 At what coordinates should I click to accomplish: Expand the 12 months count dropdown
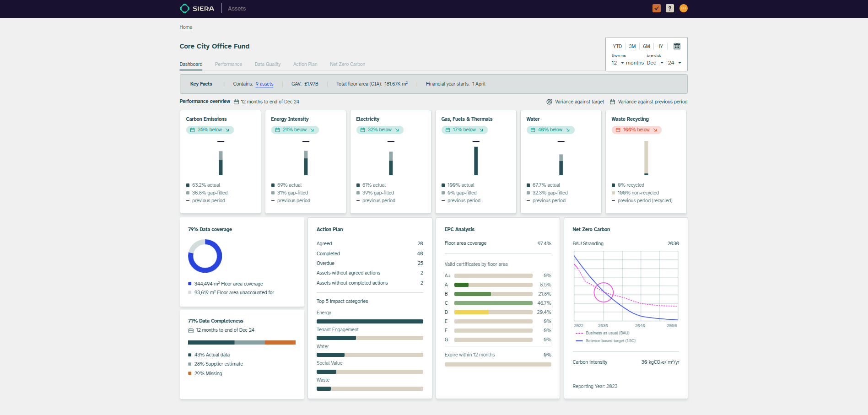click(x=618, y=63)
